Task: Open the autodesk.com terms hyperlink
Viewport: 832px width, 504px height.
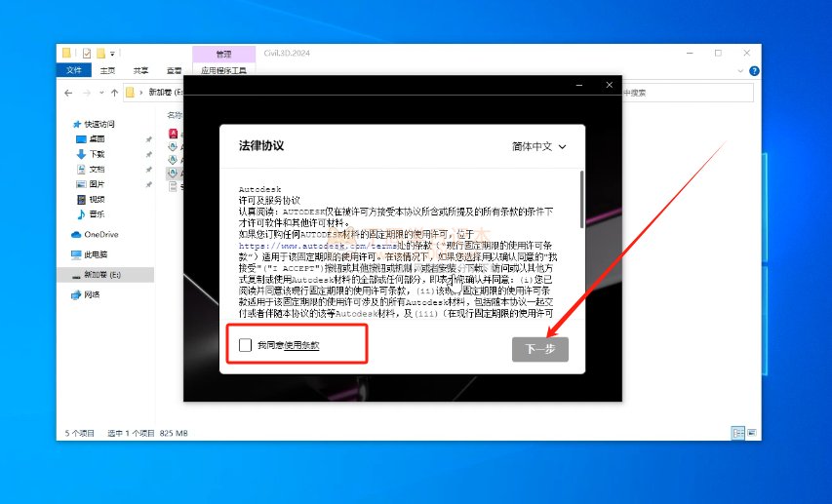Action: coord(318,246)
